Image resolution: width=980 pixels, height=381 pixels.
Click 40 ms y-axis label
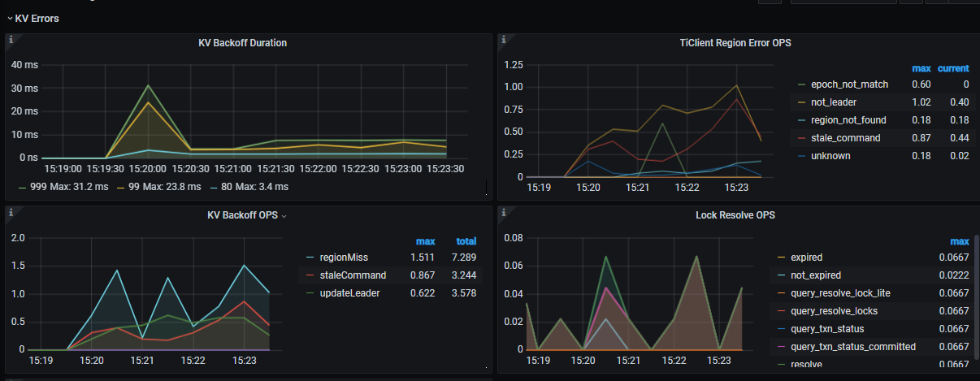pos(25,65)
